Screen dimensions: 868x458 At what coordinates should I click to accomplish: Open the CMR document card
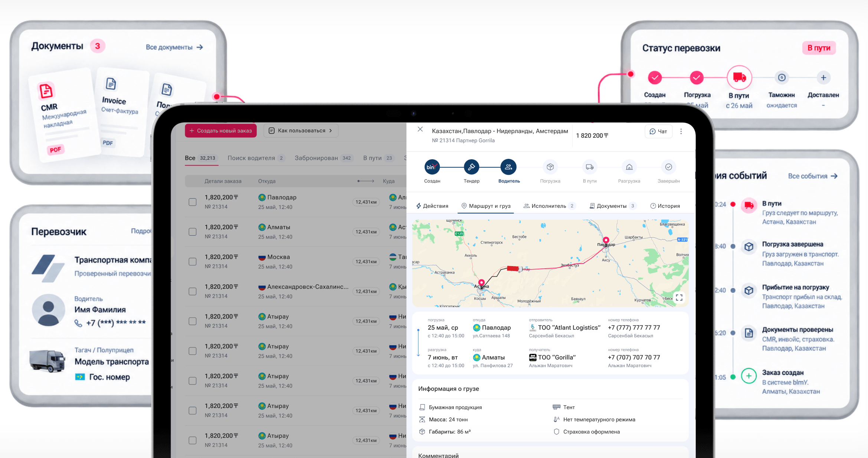(65, 115)
